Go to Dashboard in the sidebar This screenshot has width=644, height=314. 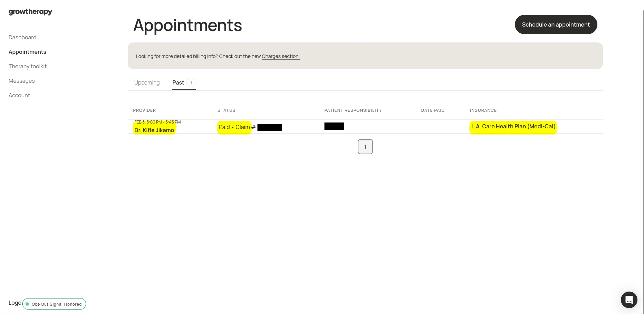[22, 37]
